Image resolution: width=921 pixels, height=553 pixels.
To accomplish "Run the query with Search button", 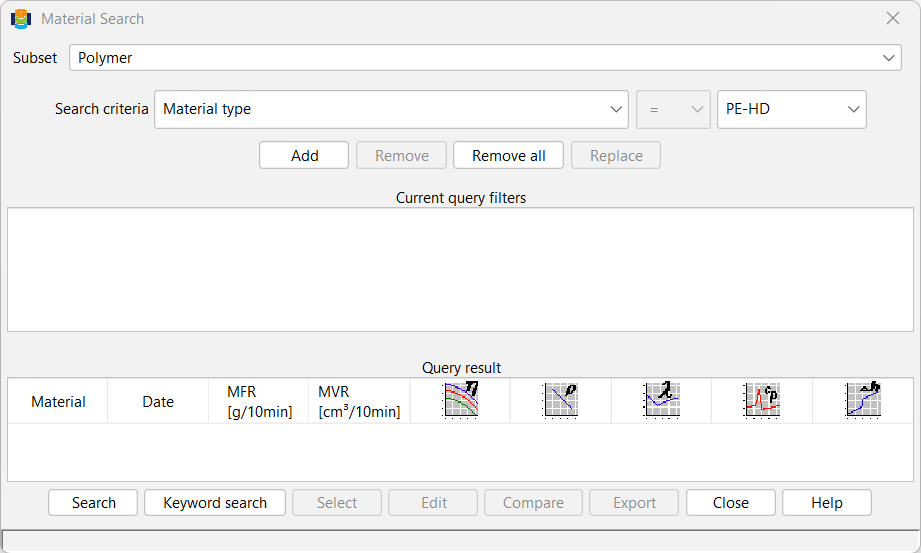I will tap(93, 503).
